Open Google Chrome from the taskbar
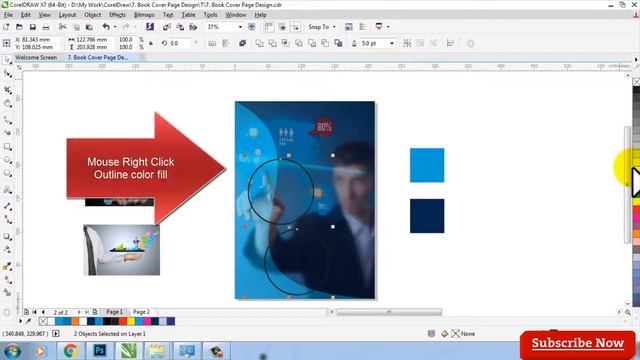 71,351
